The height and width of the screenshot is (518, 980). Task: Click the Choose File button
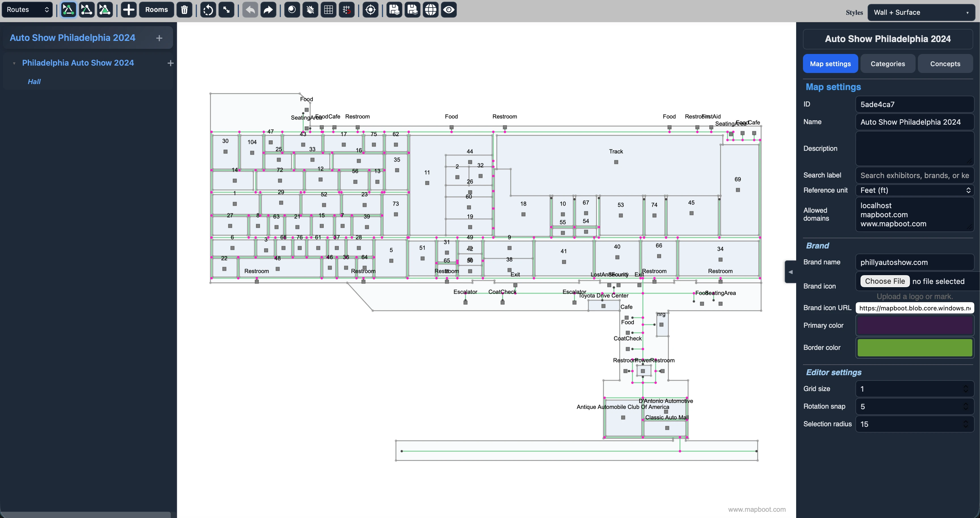[x=885, y=281]
